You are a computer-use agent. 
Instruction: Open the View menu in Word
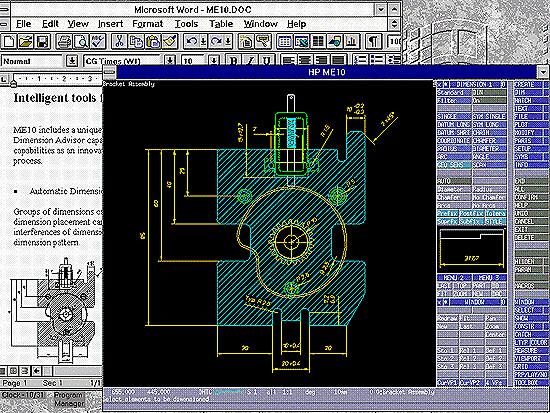click(78, 24)
